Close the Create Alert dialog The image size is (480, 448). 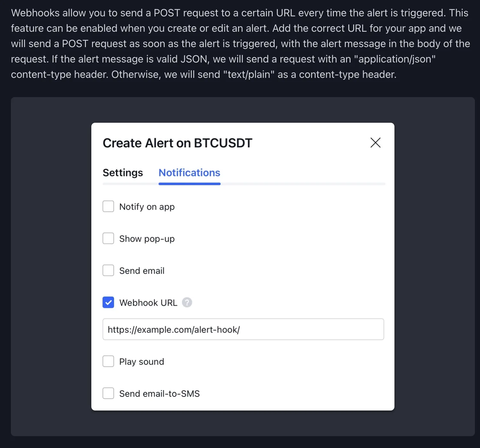click(375, 143)
